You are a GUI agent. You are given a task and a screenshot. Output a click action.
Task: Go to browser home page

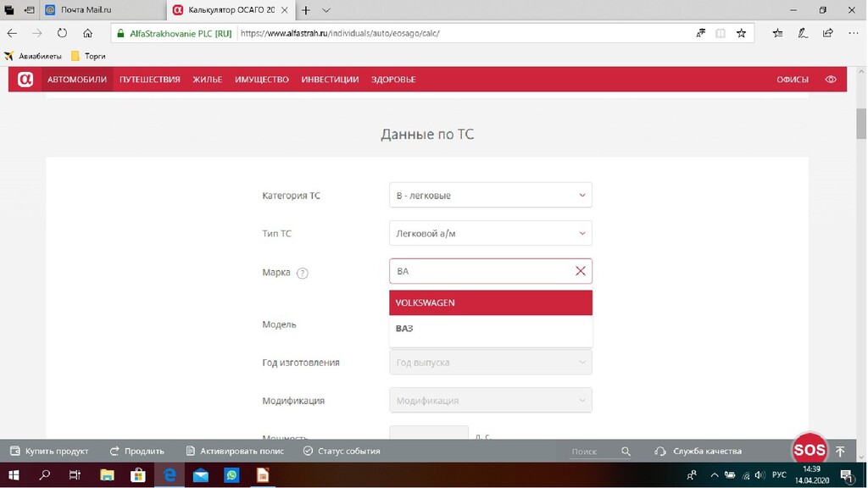[87, 33]
